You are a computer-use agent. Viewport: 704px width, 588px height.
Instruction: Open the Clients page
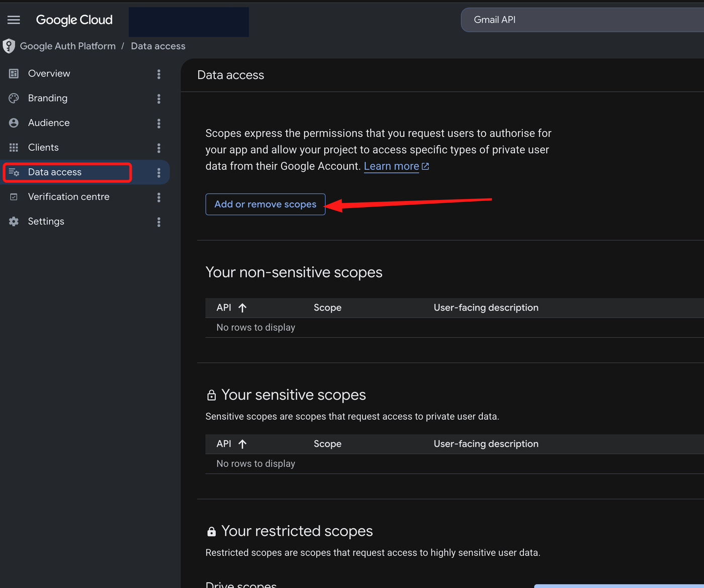tap(43, 147)
